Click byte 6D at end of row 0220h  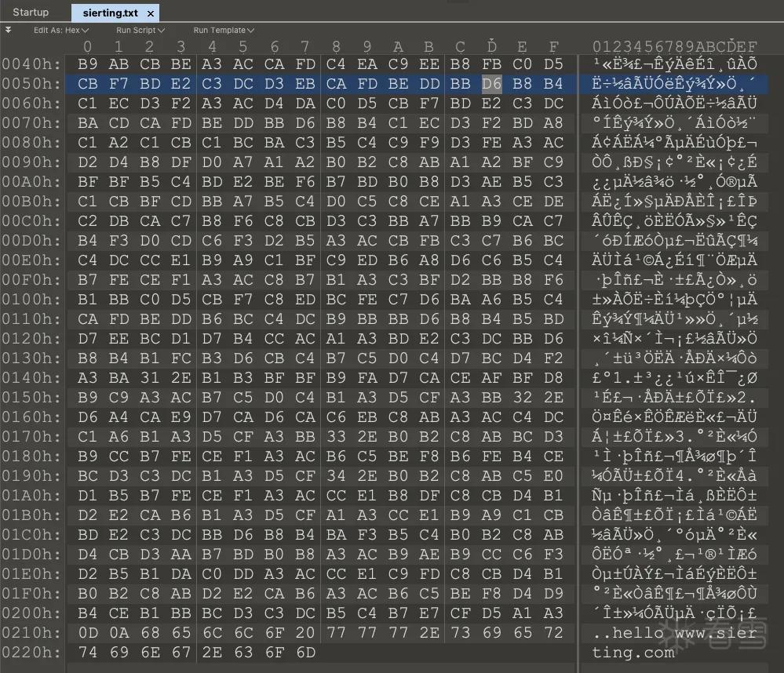click(x=305, y=652)
